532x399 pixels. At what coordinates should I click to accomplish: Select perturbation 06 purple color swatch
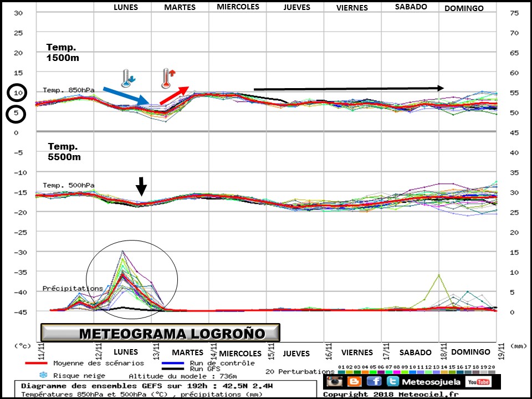point(381,372)
